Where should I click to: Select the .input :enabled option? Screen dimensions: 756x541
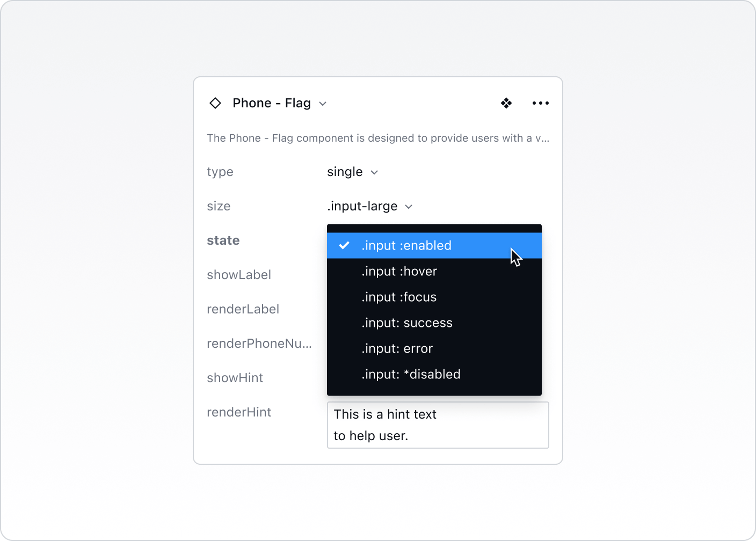[406, 245]
